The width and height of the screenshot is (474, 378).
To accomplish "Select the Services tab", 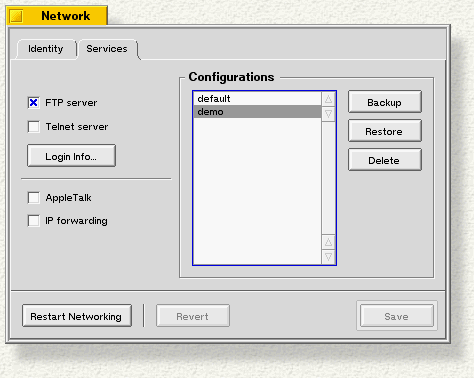I will click(x=107, y=49).
